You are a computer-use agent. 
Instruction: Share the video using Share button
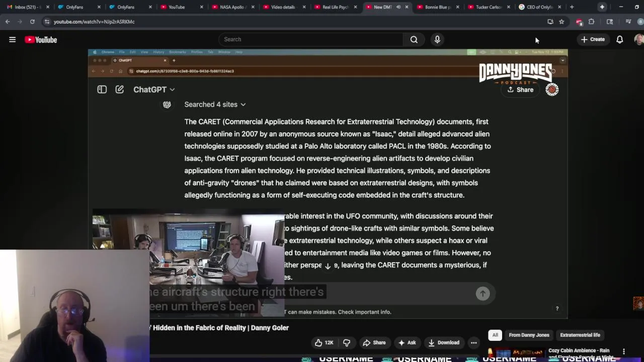(x=374, y=342)
